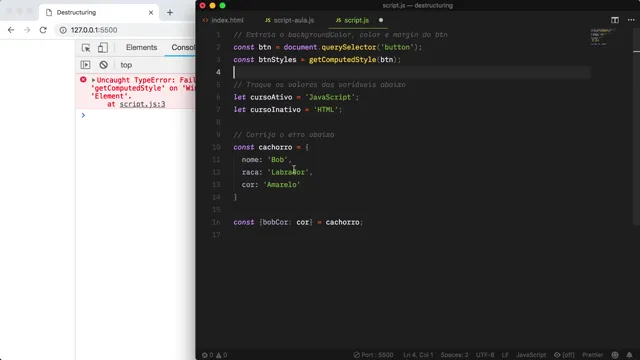Split the editor with the split icon
Viewport: 640px width, 360px height.
(x=615, y=20)
